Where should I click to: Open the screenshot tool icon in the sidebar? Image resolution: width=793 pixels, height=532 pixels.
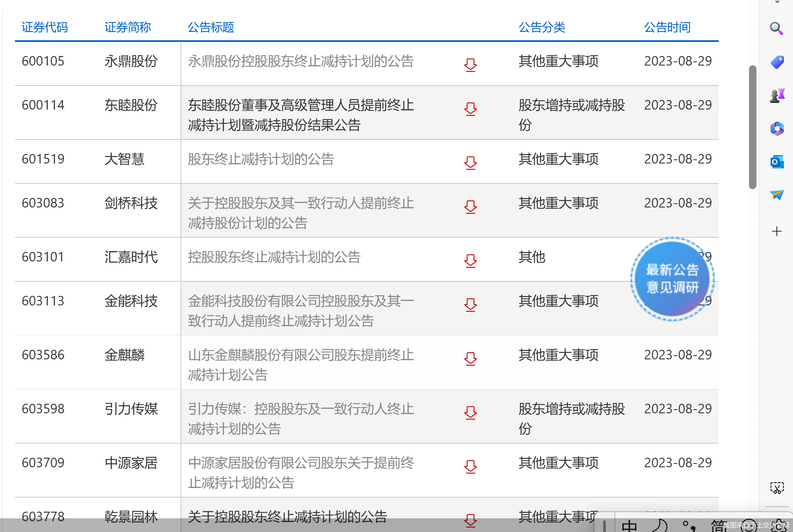coord(776,488)
